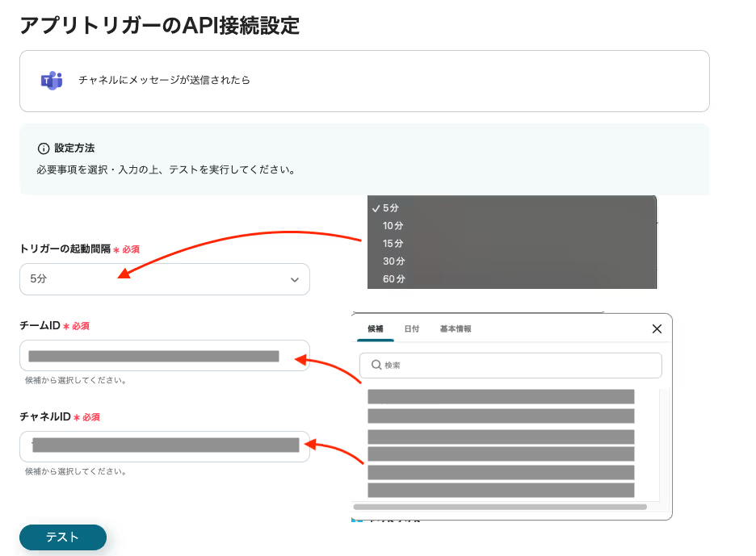Open the 日付 tab
Viewport: 756px width, 556px height.
click(412, 329)
